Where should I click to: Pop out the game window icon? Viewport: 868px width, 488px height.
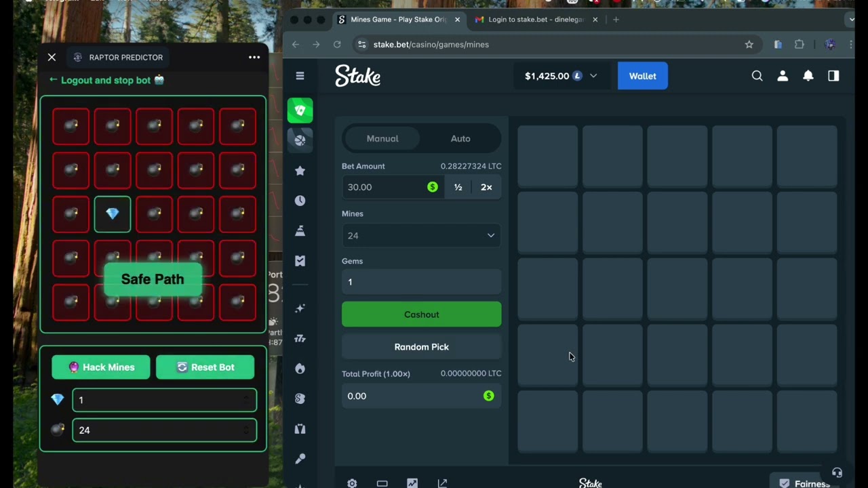pos(442,483)
